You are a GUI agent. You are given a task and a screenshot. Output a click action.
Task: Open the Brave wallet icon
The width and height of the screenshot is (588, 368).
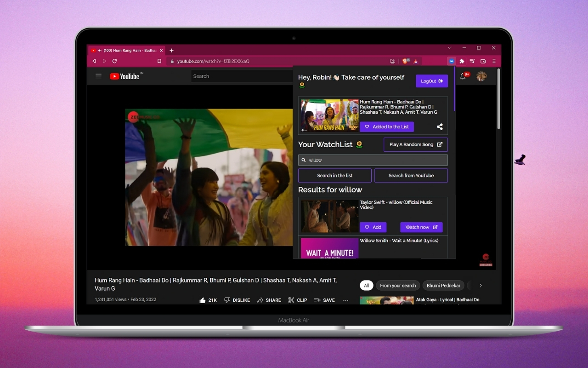click(483, 61)
